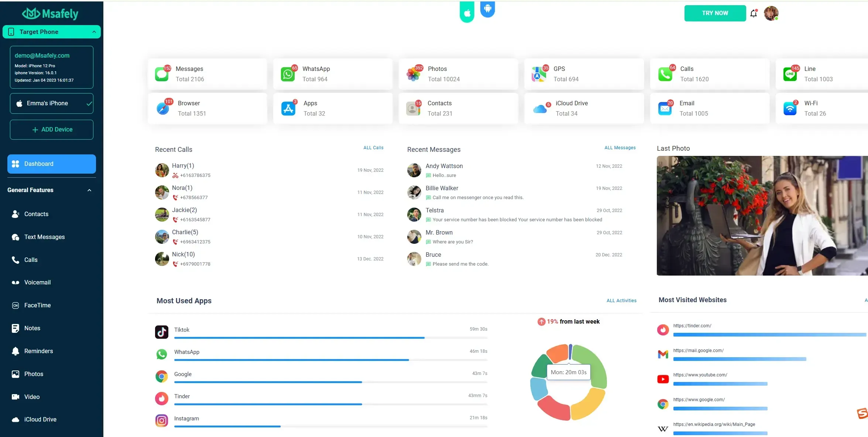Click the TRY NOW button

(715, 13)
